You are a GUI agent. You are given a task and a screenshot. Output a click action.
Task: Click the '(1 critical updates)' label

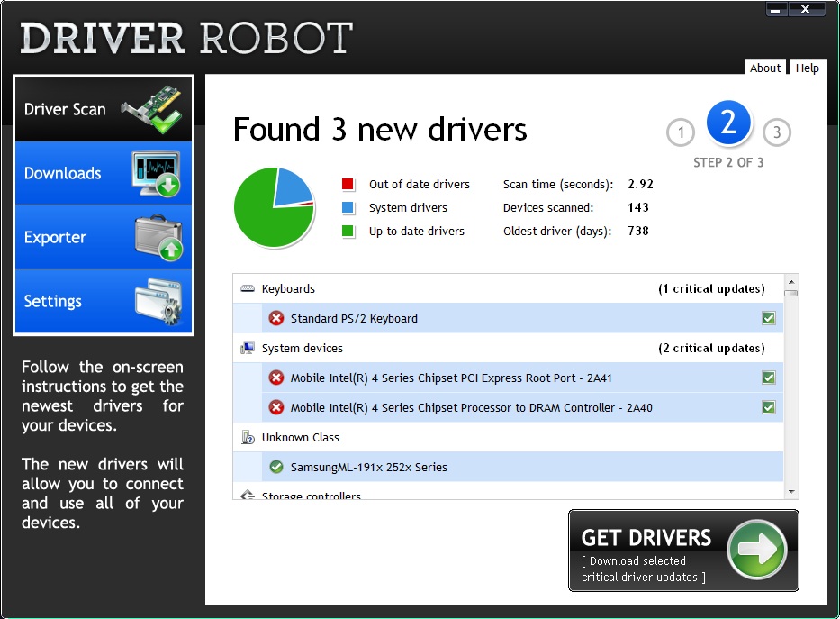[x=711, y=289]
